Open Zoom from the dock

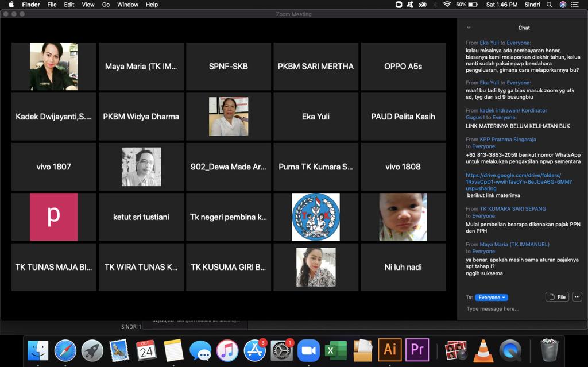click(x=308, y=350)
